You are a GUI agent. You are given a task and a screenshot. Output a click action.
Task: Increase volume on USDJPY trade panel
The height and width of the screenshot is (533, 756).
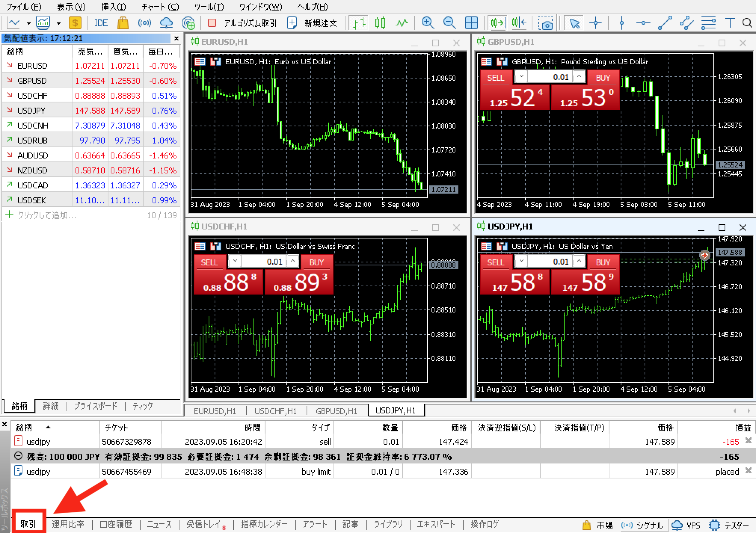(579, 261)
